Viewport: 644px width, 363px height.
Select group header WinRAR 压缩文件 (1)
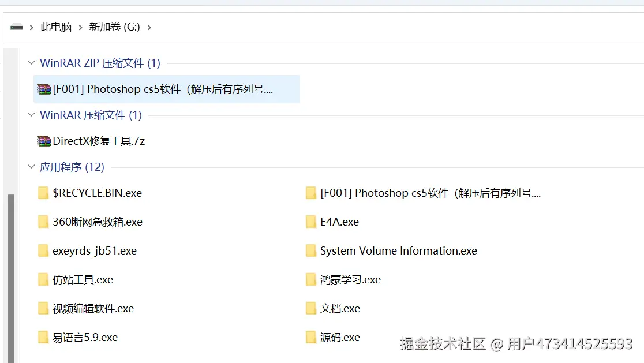point(91,115)
